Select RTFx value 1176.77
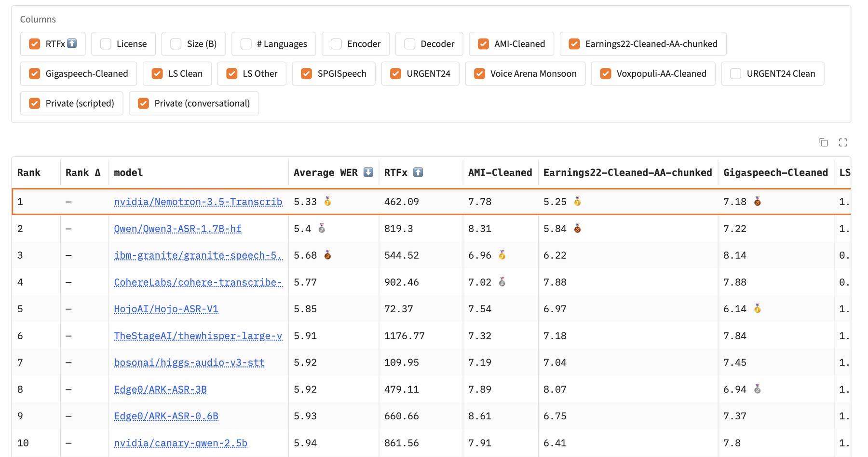 (x=405, y=336)
